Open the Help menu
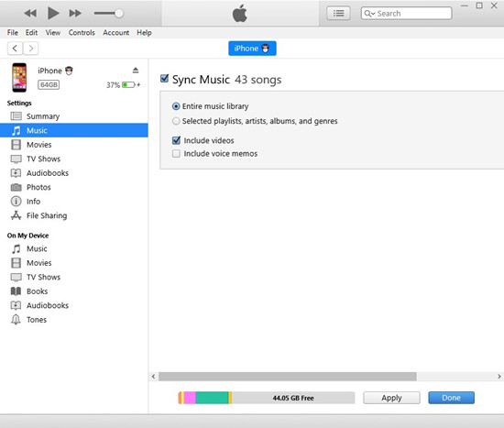The height and width of the screenshot is (428, 504). [x=144, y=32]
